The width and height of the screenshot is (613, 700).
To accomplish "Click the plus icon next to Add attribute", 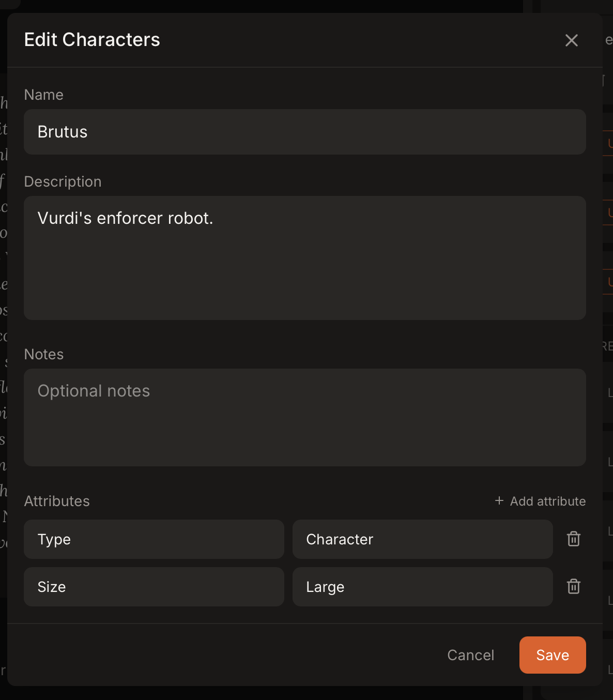I will click(x=499, y=501).
